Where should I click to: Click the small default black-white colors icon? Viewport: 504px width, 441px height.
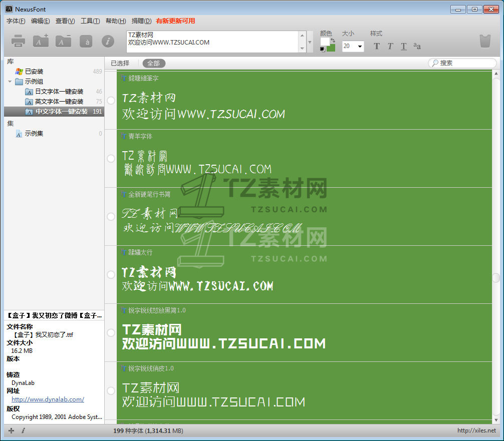point(323,49)
